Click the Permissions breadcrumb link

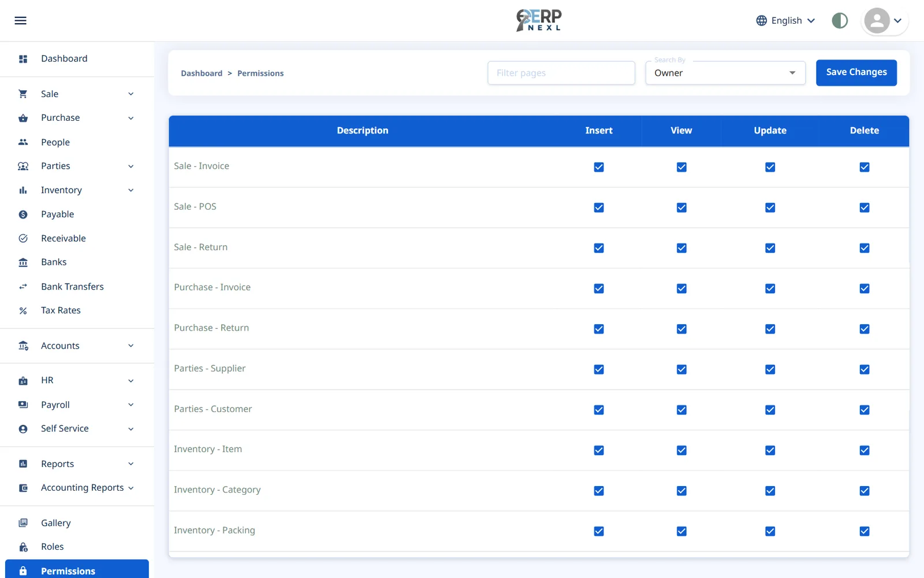260,73
